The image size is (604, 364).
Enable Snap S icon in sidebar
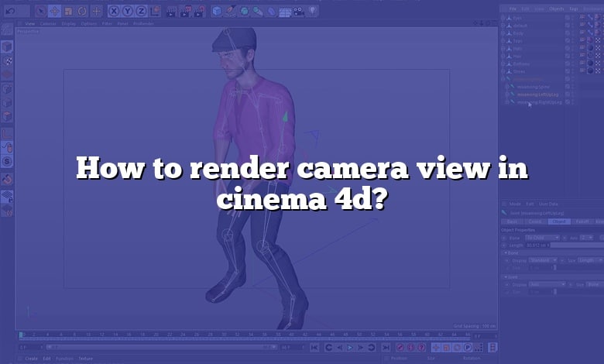click(x=7, y=161)
